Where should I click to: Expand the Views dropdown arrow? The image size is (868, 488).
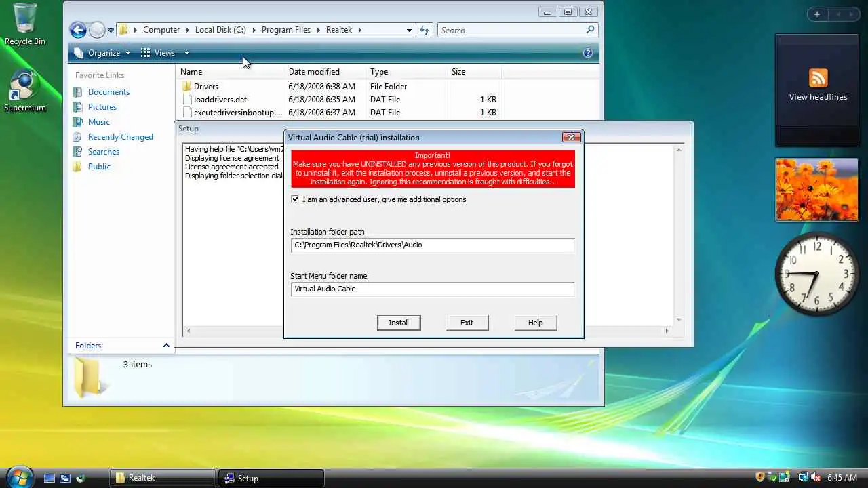coord(186,53)
